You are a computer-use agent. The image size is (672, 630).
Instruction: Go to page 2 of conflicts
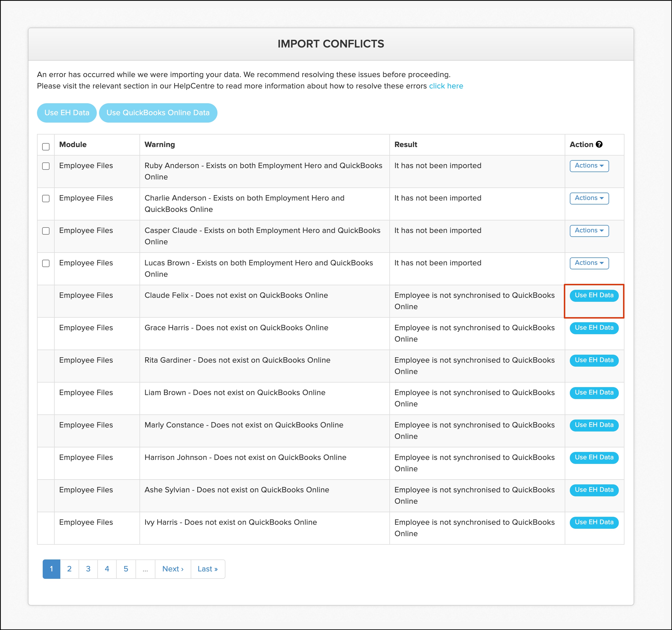click(x=69, y=569)
